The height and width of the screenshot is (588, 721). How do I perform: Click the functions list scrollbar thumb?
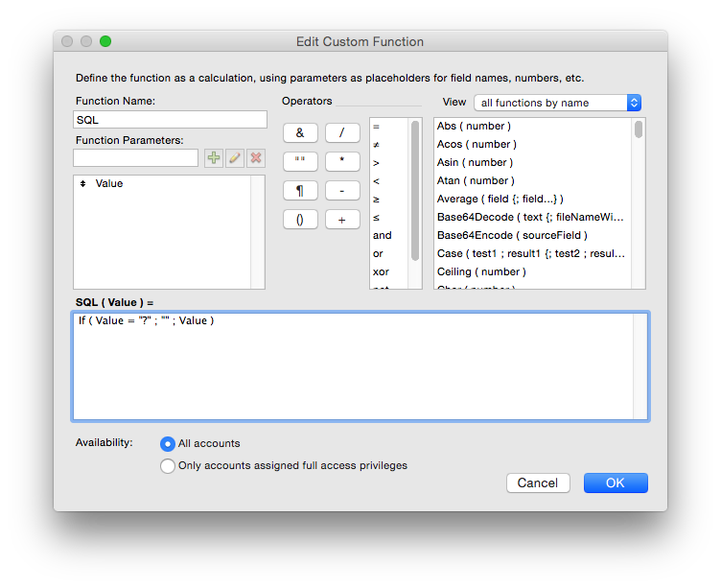639,129
